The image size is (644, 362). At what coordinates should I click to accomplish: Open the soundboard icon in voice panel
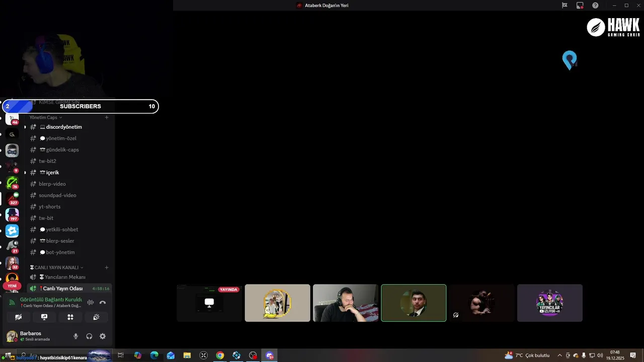(96, 317)
